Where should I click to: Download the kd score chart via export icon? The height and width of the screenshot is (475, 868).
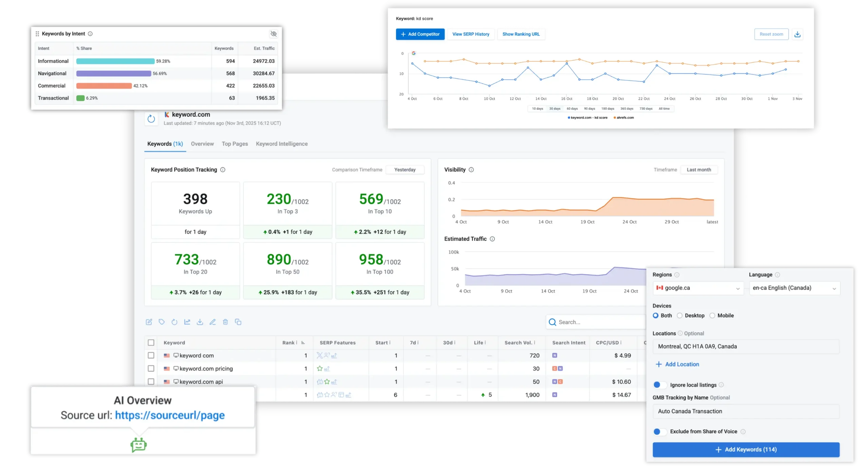click(797, 34)
